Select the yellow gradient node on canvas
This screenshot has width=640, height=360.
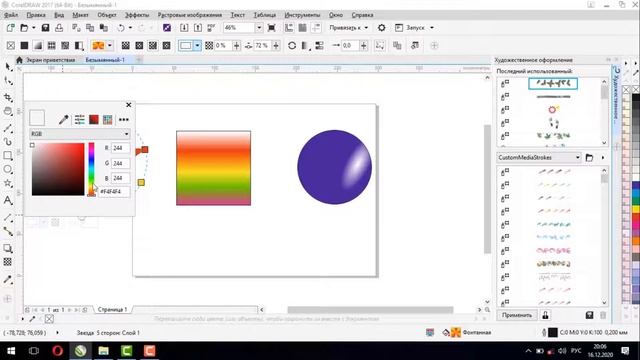click(141, 182)
